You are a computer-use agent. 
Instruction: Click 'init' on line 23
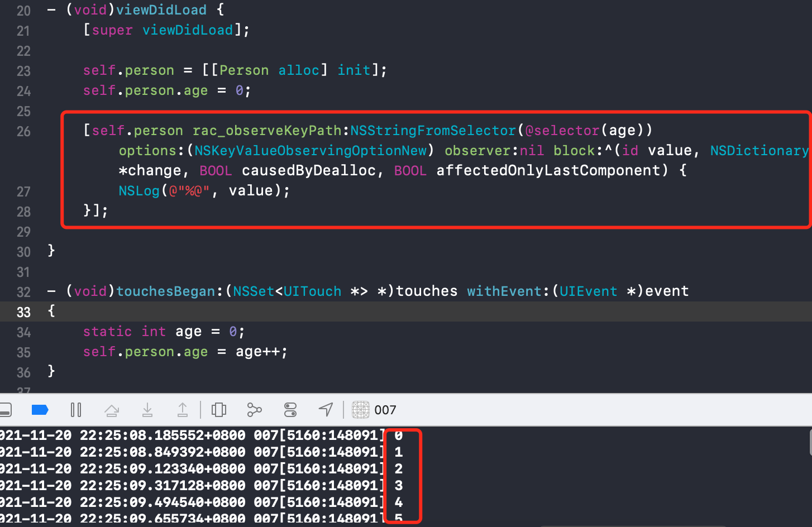pos(354,70)
